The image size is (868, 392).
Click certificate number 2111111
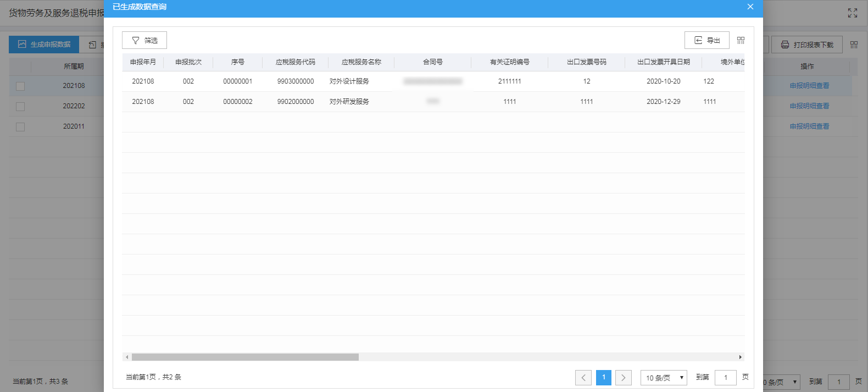(510, 81)
